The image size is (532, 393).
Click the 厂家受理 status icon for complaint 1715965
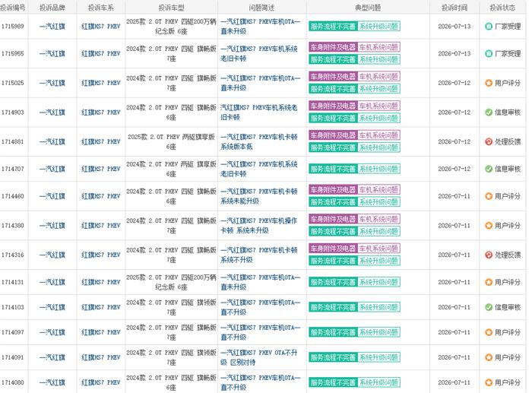click(489, 54)
